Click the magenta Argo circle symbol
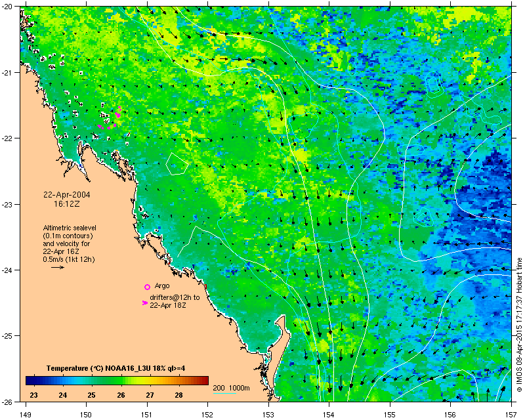525x420 pixels. tap(147, 287)
